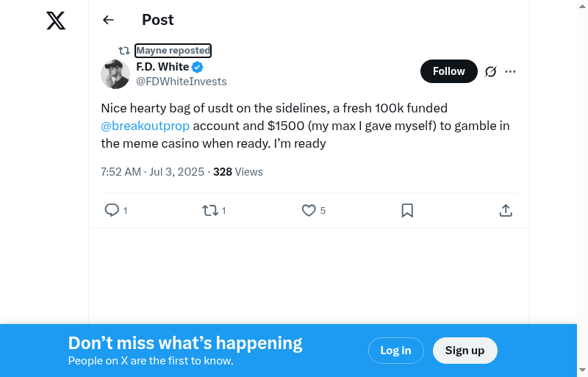Viewport: 588px width, 377px height.
Task: Share the post via share icon
Action: [x=506, y=210]
